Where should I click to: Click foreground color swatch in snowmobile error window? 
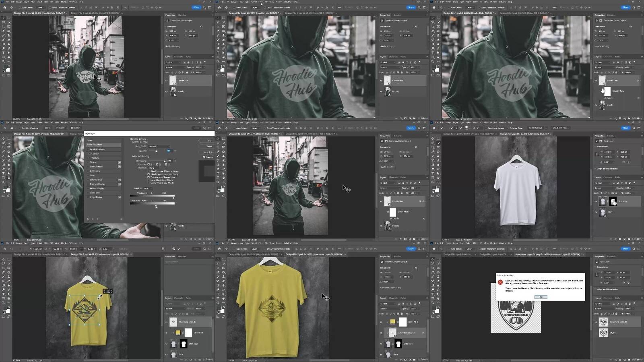tap(434, 308)
